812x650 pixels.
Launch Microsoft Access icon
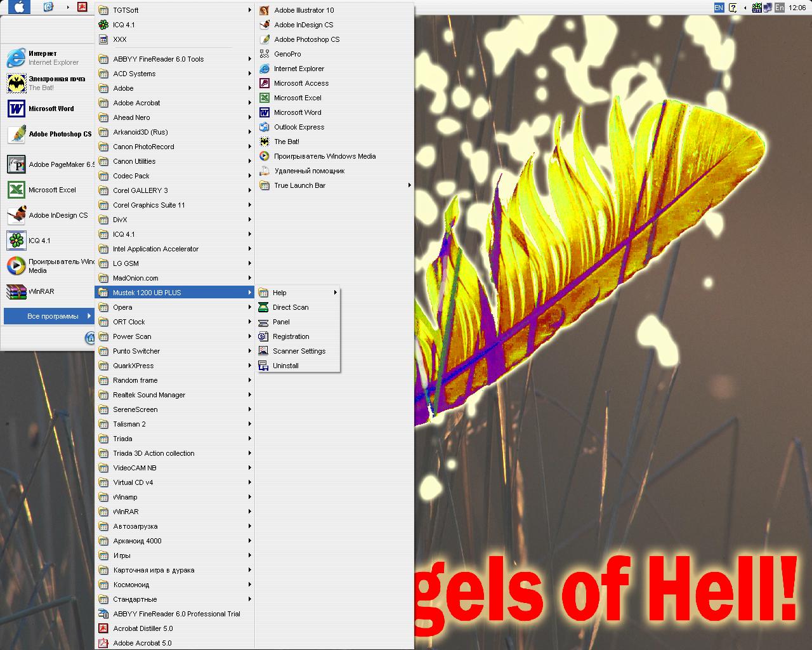(x=265, y=83)
